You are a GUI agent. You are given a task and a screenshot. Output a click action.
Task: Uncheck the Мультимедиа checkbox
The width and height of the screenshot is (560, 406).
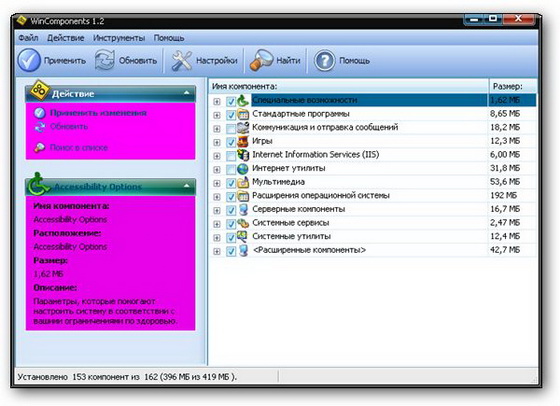(231, 183)
